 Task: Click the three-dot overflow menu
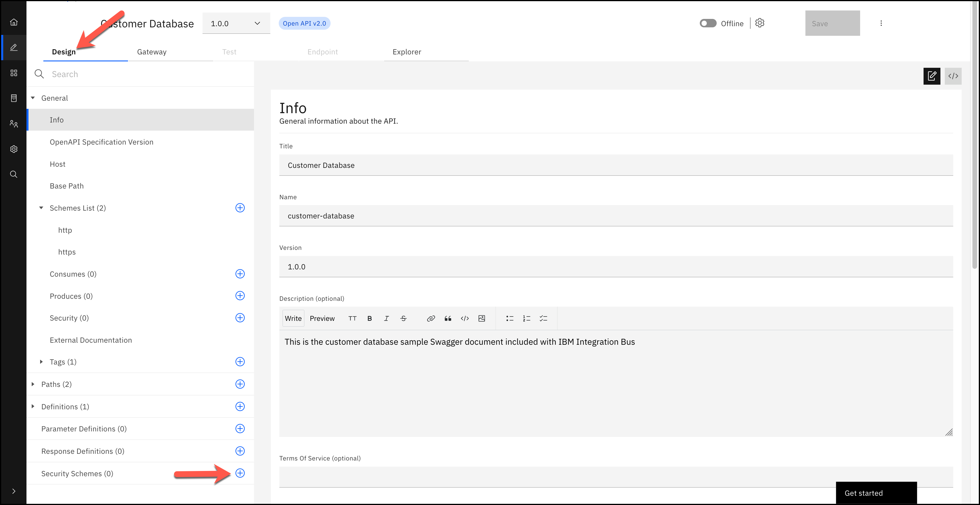pos(881,23)
